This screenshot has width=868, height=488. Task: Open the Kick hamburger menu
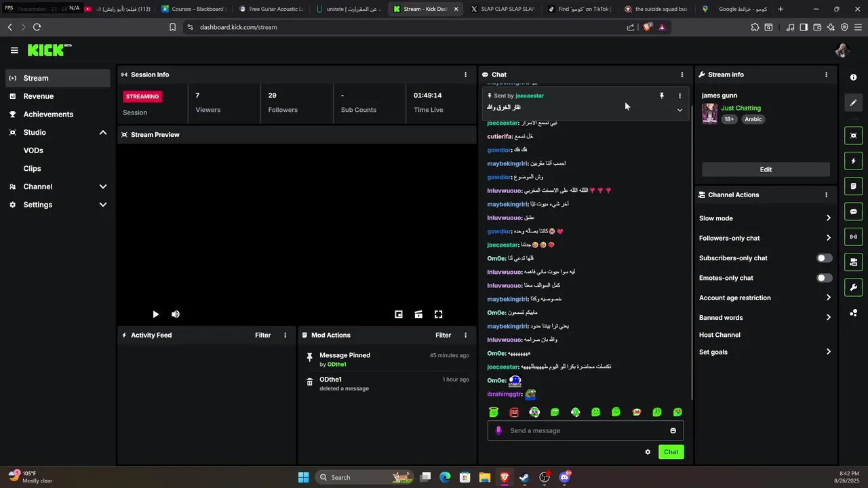tap(14, 50)
